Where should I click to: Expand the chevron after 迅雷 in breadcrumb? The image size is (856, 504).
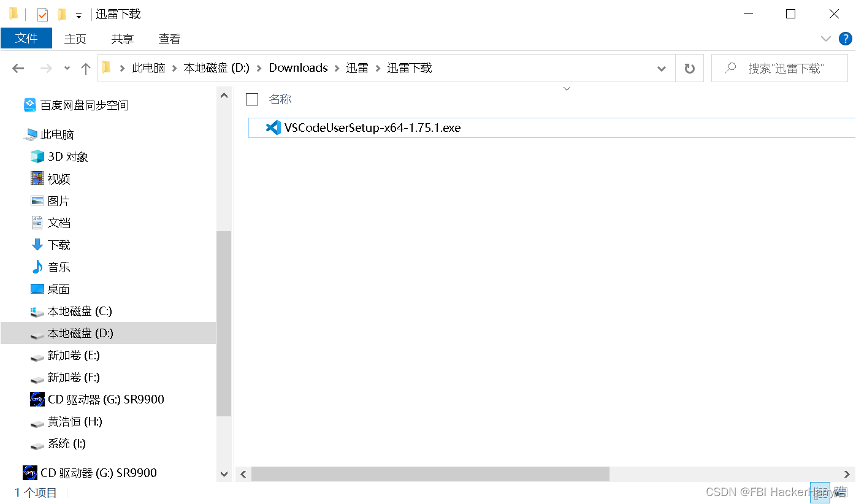click(378, 68)
